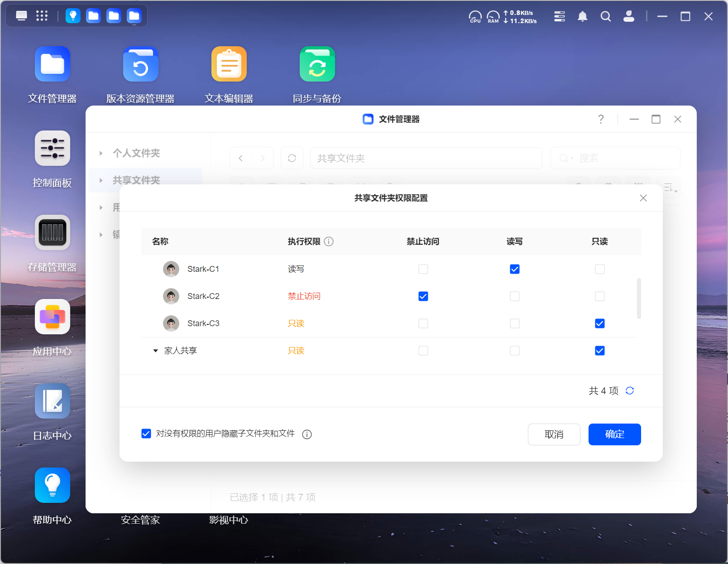The height and width of the screenshot is (564, 728).
Task: Switch to Help Center lightbulb taskbar icon
Action: pyautogui.click(x=73, y=16)
